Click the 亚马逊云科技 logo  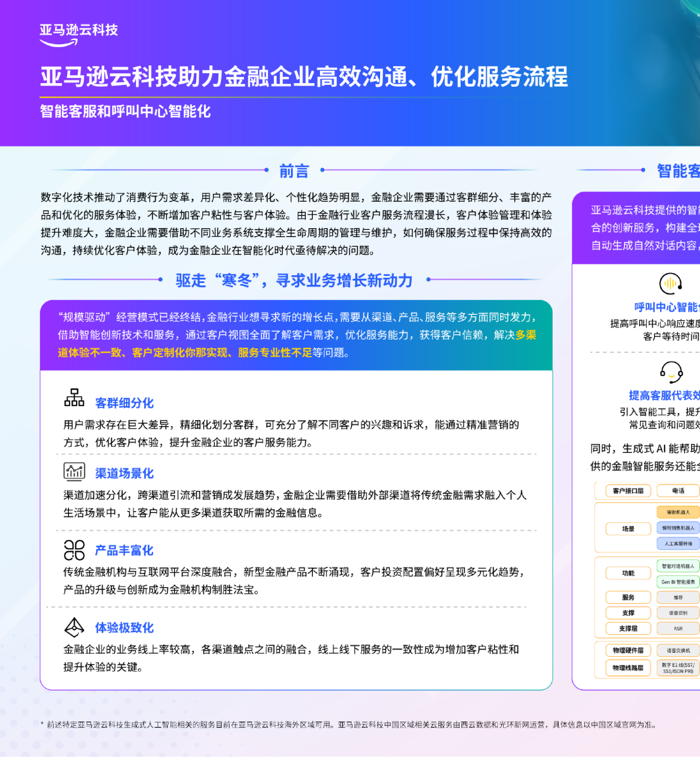pyautogui.click(x=78, y=34)
